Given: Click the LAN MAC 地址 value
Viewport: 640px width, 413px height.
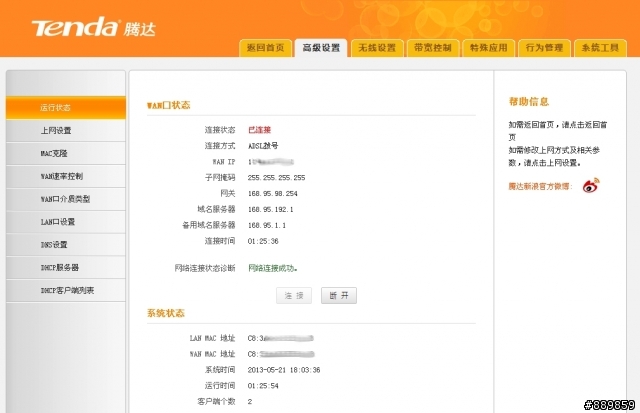Looking at the screenshot, I should [280, 338].
